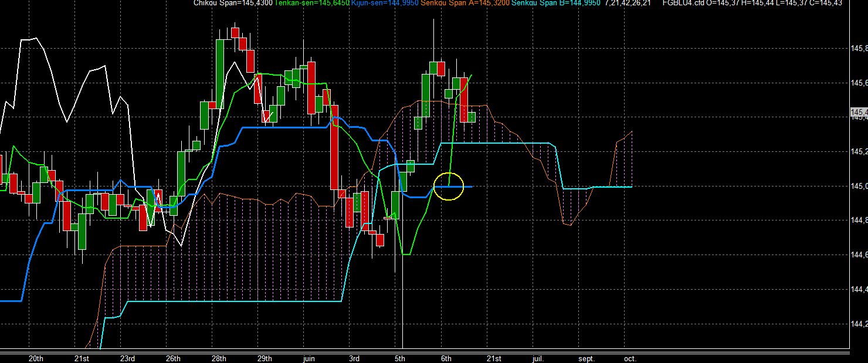This screenshot has width=868, height=363.
Task: Click the 6th date axis label
Action: 445,358
